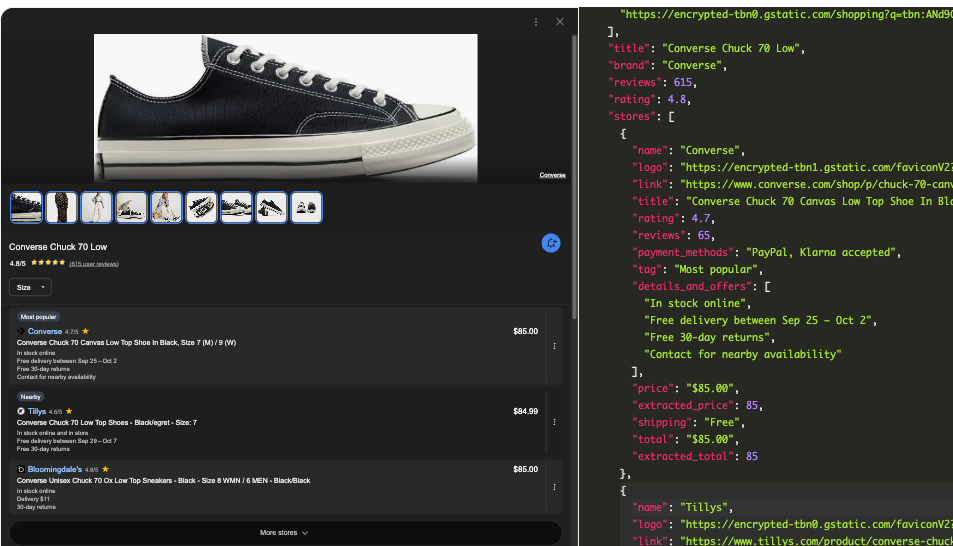Viewport: 953px width, 546px height.
Task: Open the Size dropdown
Action: (x=30, y=287)
